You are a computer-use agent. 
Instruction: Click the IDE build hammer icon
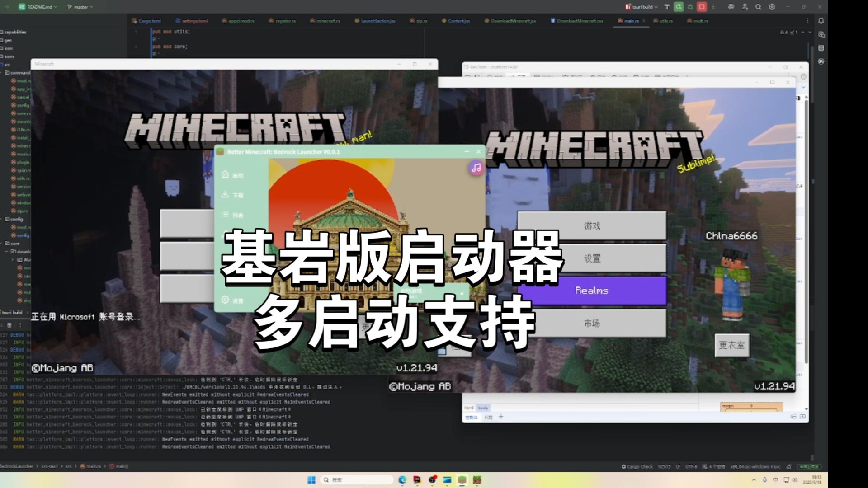pos(667,7)
